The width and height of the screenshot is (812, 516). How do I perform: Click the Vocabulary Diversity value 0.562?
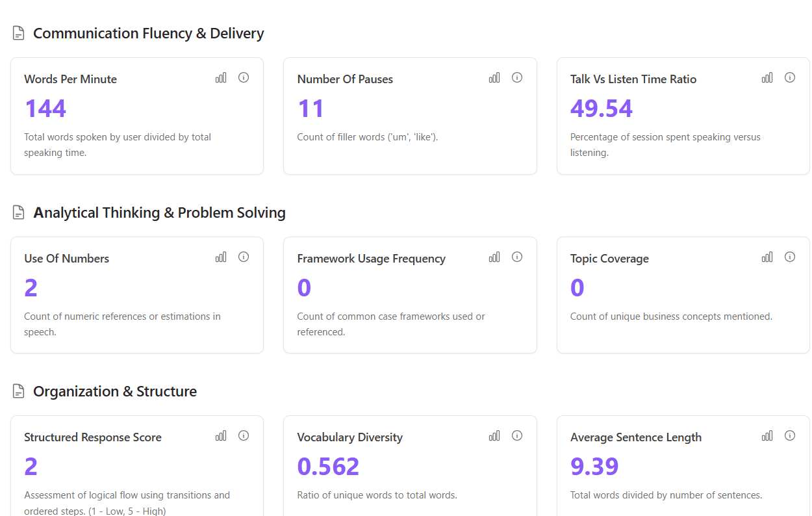327,466
